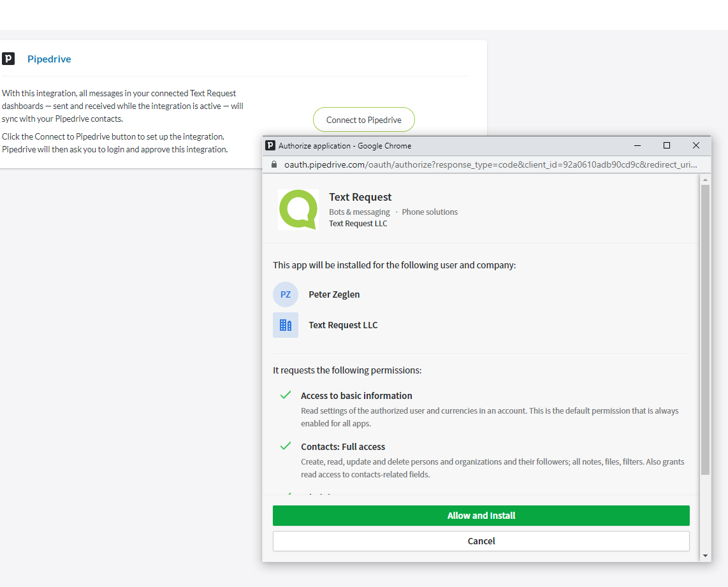The height and width of the screenshot is (587, 728).
Task: Click the Pipedrive logo on the integration card
Action: tap(8, 59)
